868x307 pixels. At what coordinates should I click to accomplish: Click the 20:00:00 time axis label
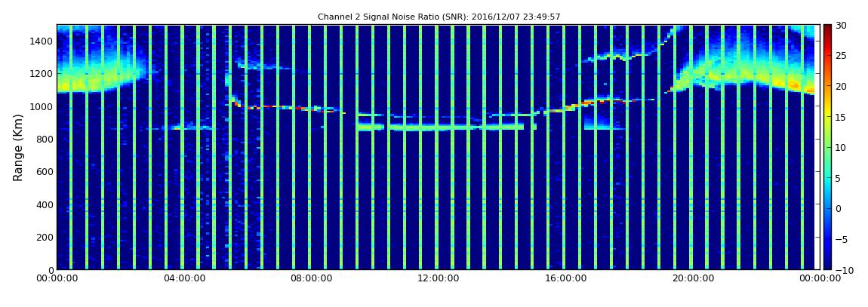coord(692,278)
